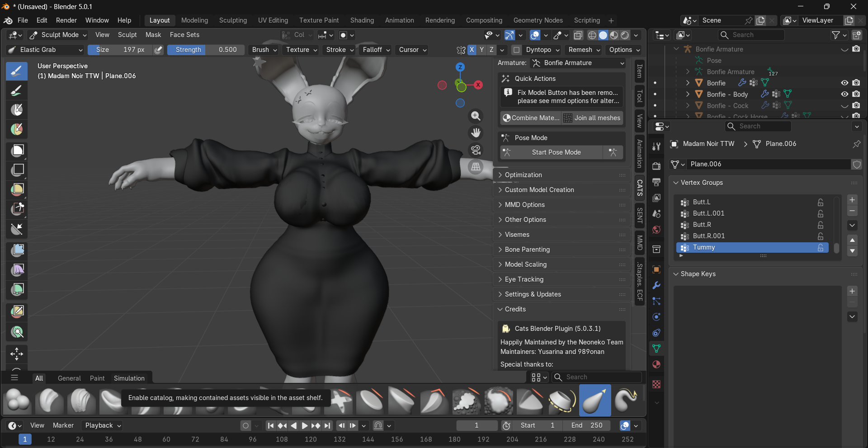Click the Join all meshes button
This screenshot has height=448, width=868.
[x=592, y=118]
